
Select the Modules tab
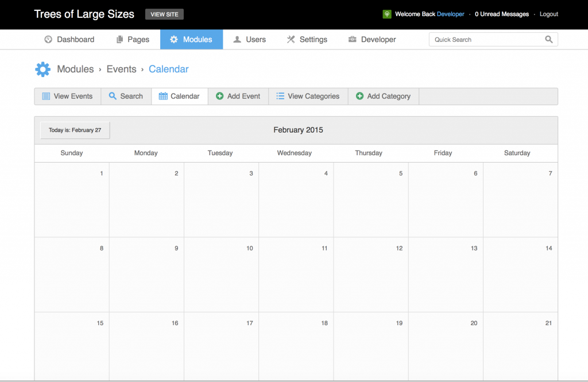[191, 40]
